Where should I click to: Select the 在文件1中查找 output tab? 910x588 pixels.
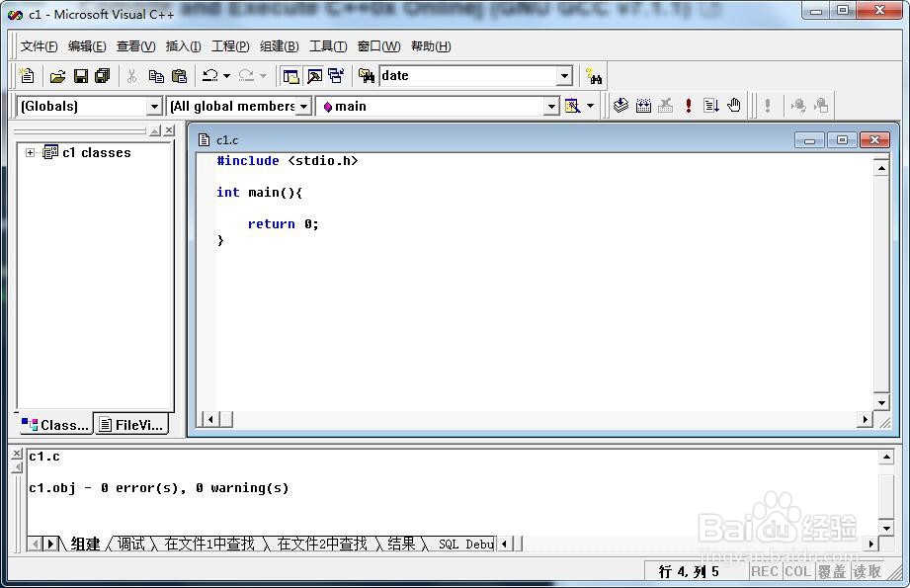tap(209, 544)
